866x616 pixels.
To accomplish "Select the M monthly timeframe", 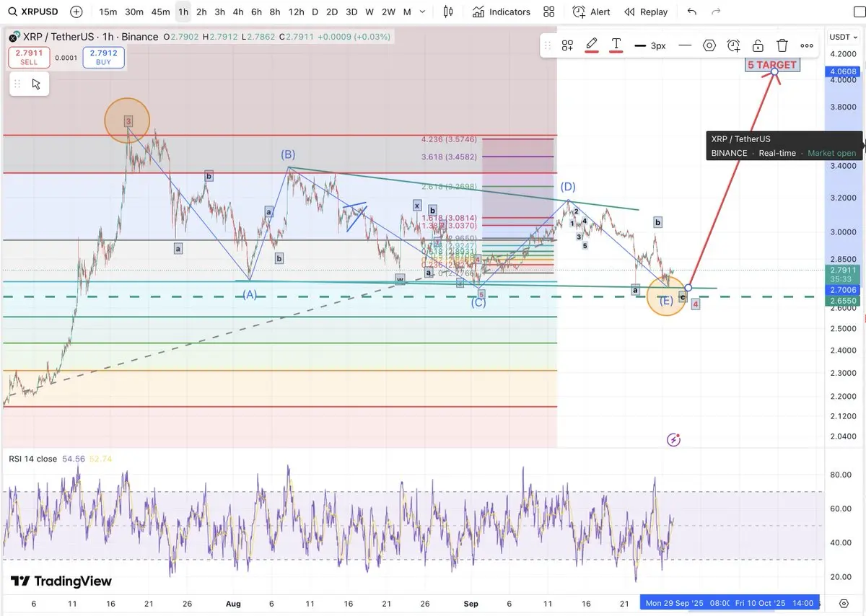I will click(x=407, y=12).
